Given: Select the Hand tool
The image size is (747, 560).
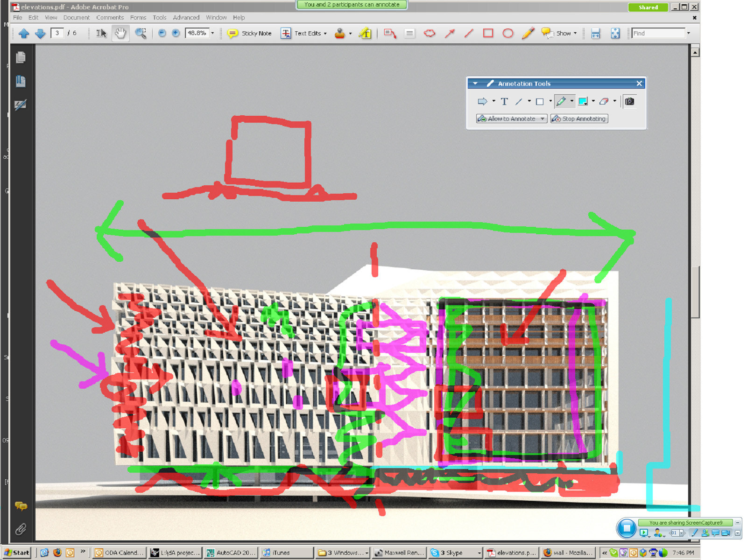Looking at the screenshot, I should click(x=120, y=33).
